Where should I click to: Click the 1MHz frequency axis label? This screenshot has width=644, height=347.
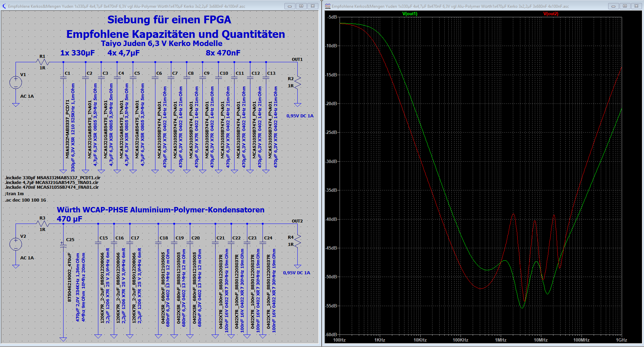click(500, 340)
